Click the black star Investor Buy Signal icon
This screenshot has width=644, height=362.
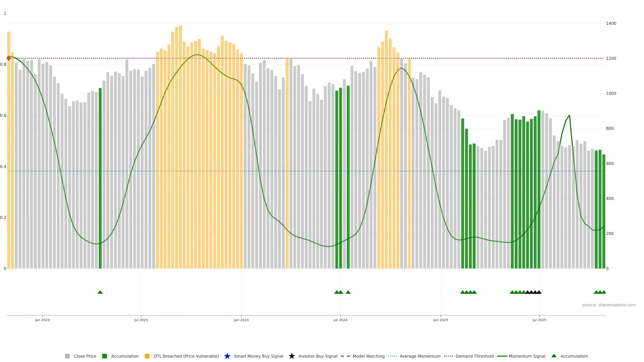(x=291, y=356)
